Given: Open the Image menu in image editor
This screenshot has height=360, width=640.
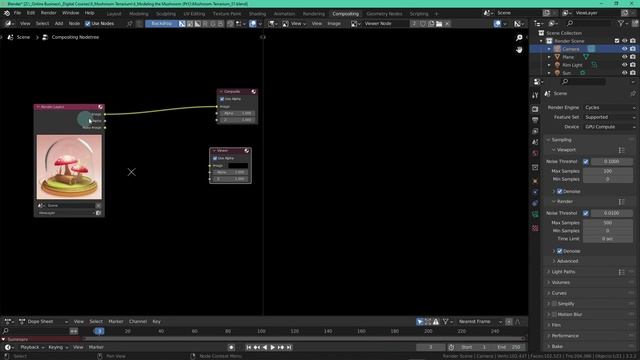Looking at the screenshot, I should [334, 24].
